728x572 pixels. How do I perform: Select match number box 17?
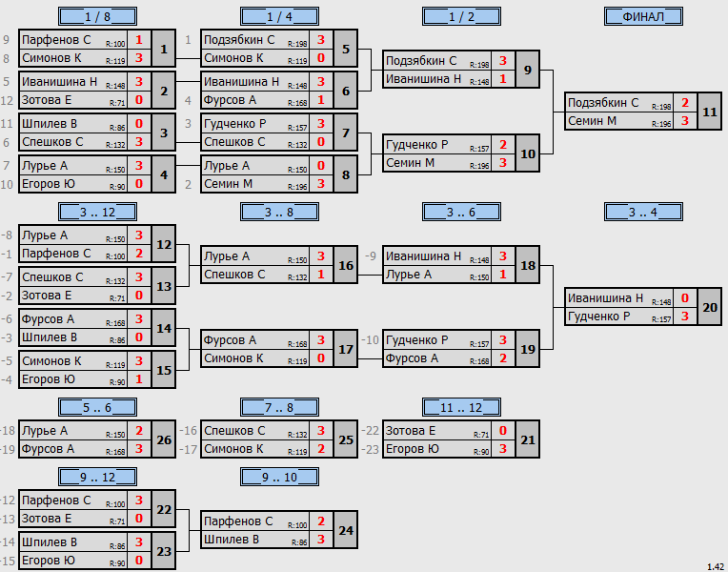[346, 349]
